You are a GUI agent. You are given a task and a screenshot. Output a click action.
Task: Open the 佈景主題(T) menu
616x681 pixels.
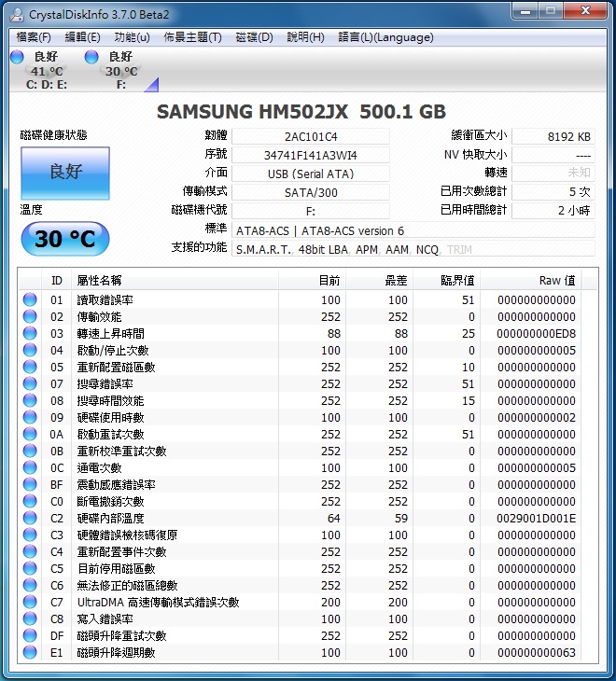coord(192,37)
